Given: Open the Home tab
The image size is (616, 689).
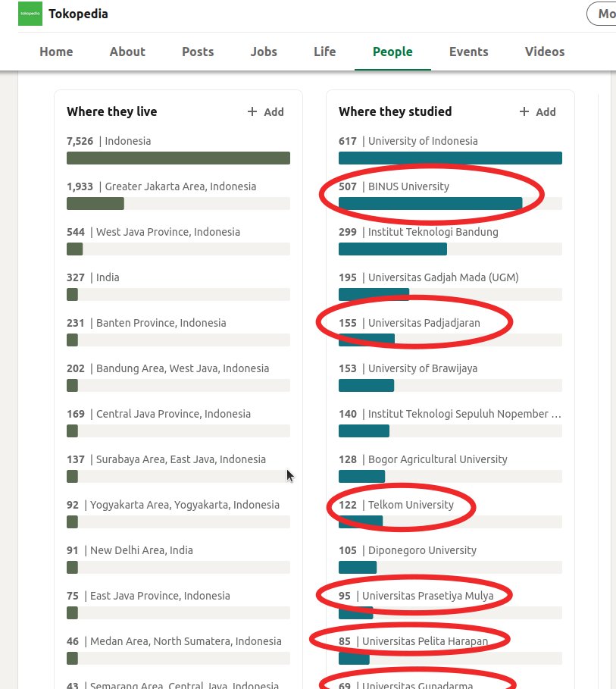Looking at the screenshot, I should coord(56,52).
